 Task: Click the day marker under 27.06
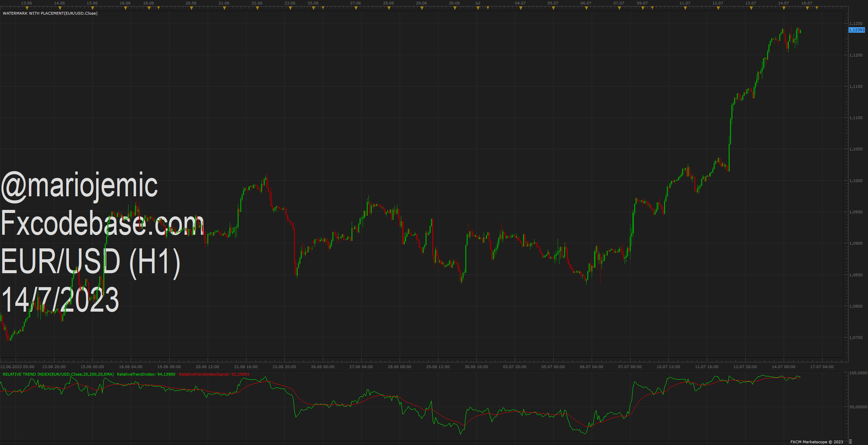point(356,8)
